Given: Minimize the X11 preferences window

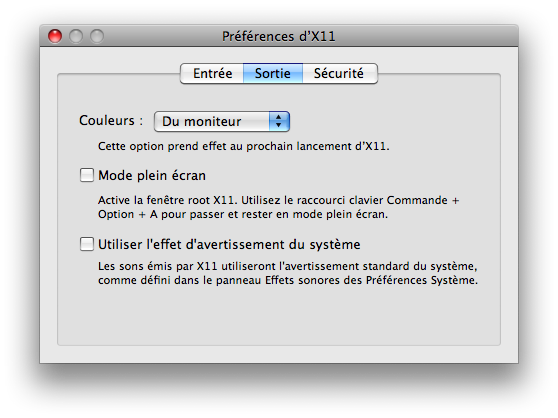Looking at the screenshot, I should coord(76,36).
